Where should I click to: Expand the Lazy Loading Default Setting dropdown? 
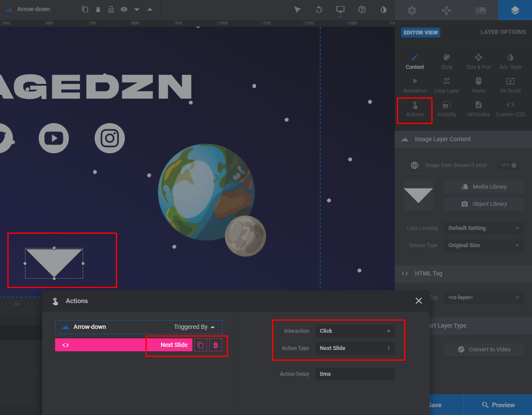point(483,228)
